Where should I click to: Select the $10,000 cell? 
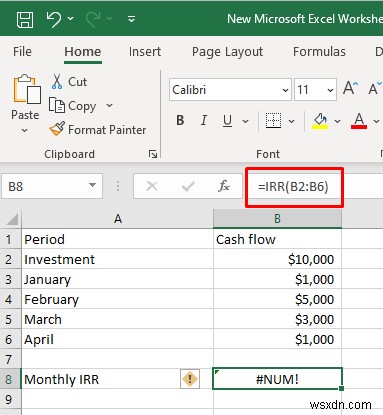point(277,259)
